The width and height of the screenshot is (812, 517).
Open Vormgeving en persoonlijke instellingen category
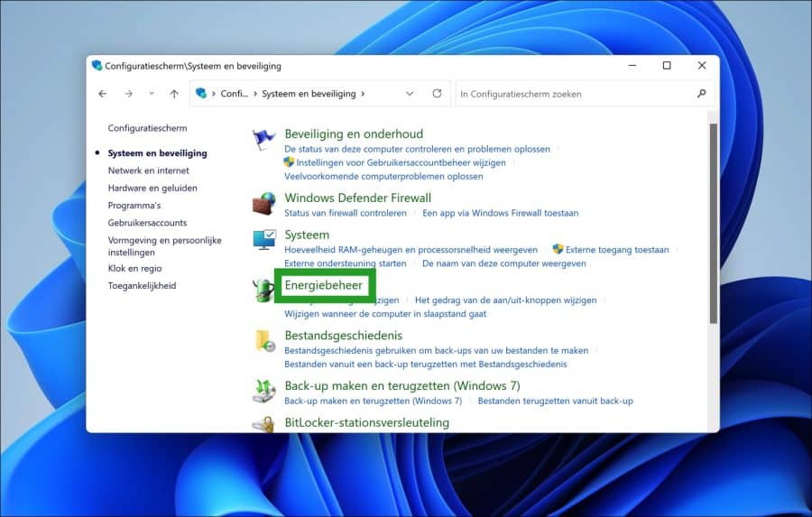click(165, 246)
